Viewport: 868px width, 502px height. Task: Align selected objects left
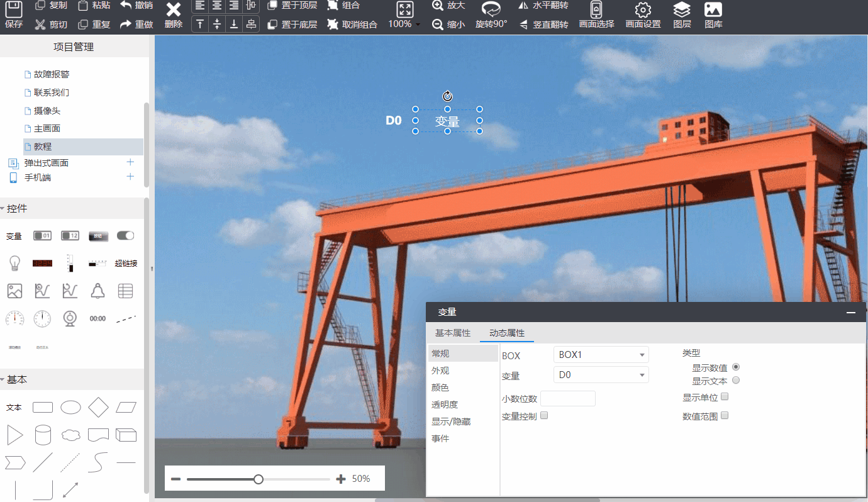200,6
